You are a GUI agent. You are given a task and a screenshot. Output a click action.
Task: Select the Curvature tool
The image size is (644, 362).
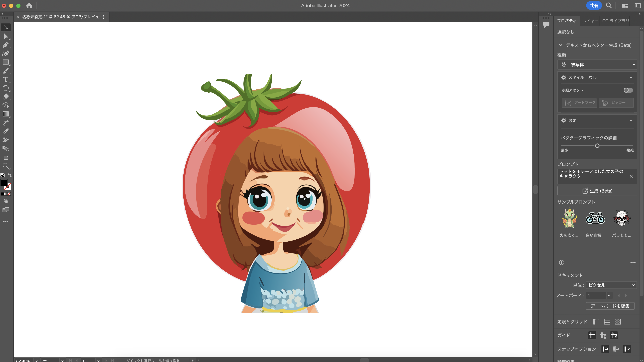tap(6, 54)
